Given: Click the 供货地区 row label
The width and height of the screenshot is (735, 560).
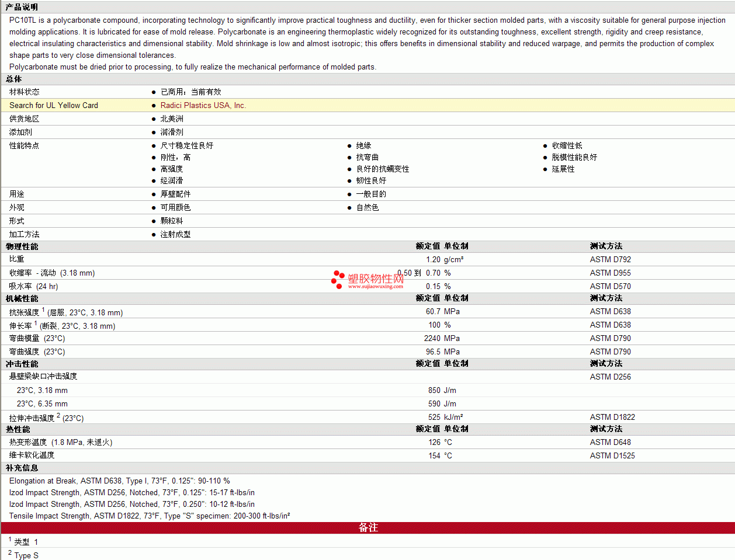Looking at the screenshot, I should click(x=25, y=119).
